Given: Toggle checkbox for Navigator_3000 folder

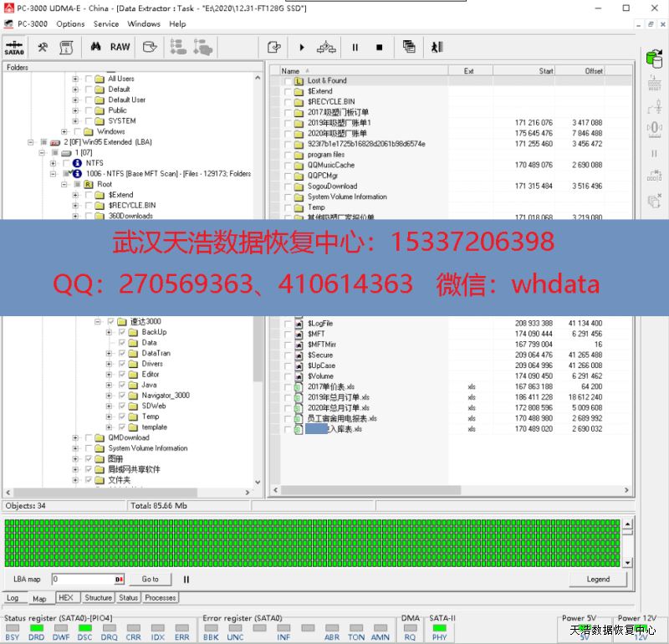Looking at the screenshot, I should pos(122,396).
